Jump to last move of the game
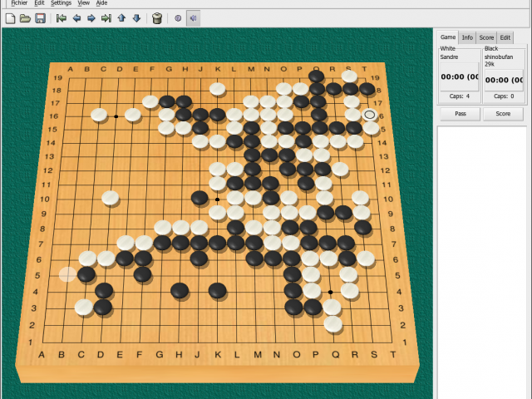532x399 pixels. (x=106, y=17)
